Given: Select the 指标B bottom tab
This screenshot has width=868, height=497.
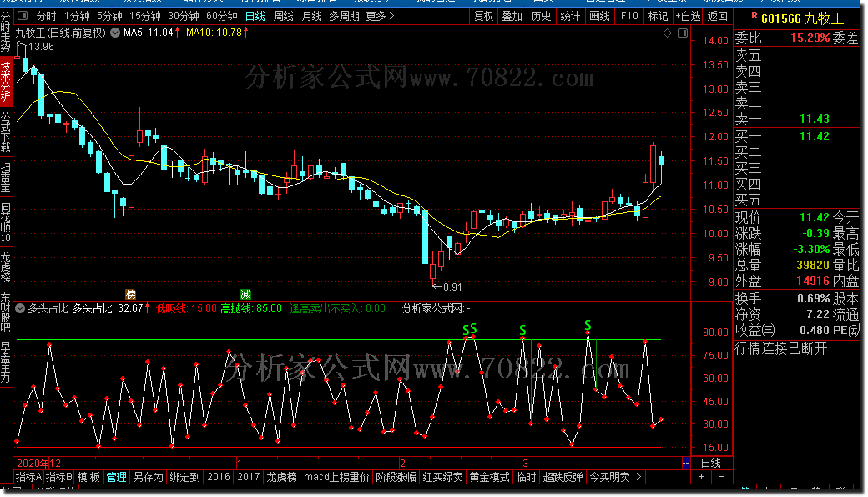Looking at the screenshot, I should click(x=58, y=476).
